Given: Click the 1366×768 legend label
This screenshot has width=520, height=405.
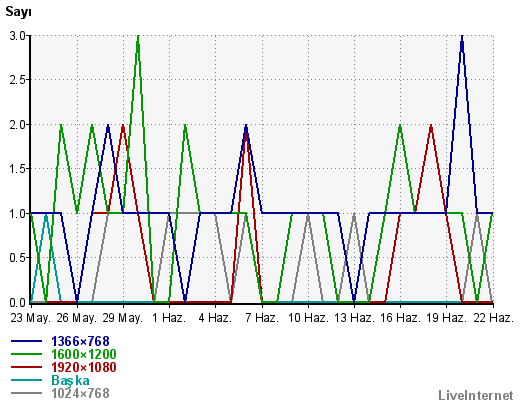Looking at the screenshot, I should point(80,341).
